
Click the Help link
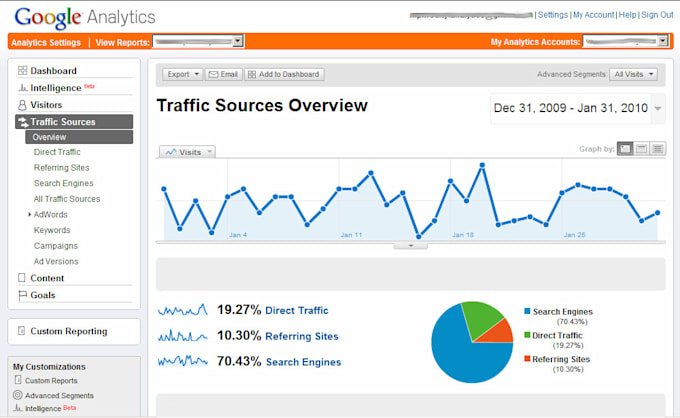point(627,15)
